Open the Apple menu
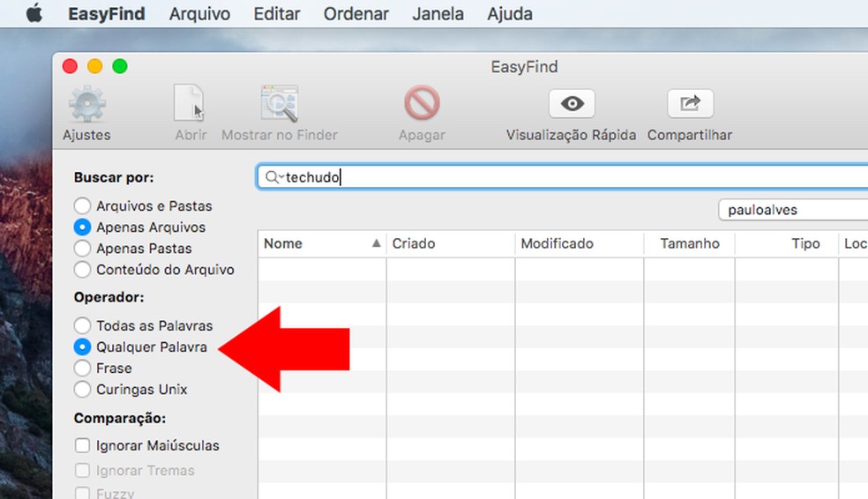 click(x=34, y=13)
